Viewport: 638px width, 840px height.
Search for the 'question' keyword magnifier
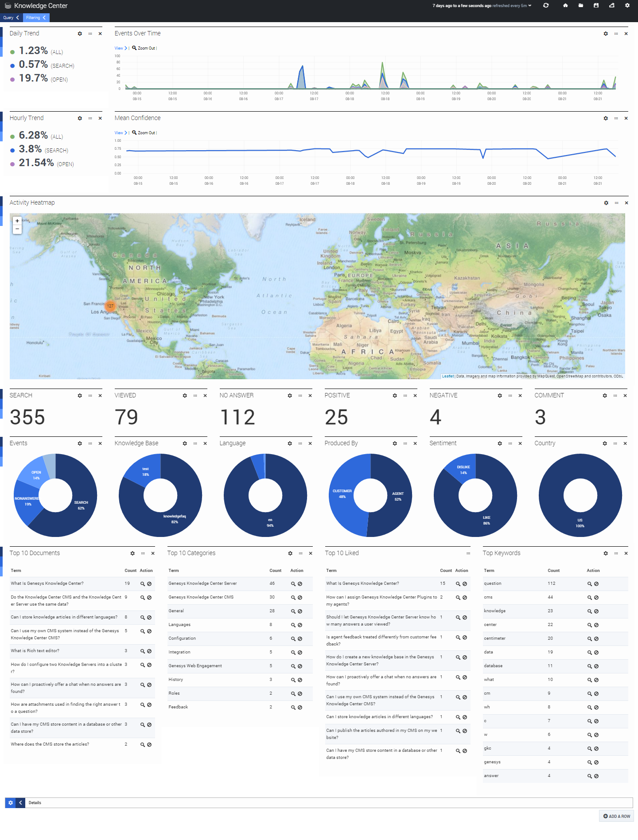(x=589, y=584)
